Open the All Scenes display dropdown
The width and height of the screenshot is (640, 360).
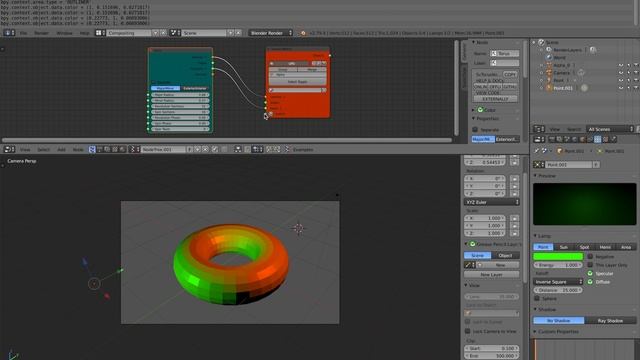(x=610, y=129)
